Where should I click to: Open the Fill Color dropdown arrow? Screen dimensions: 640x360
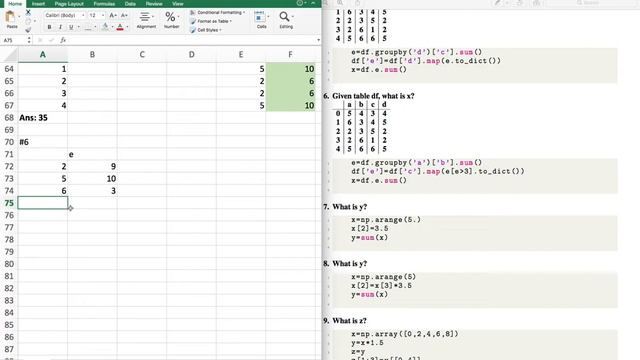(x=112, y=27)
